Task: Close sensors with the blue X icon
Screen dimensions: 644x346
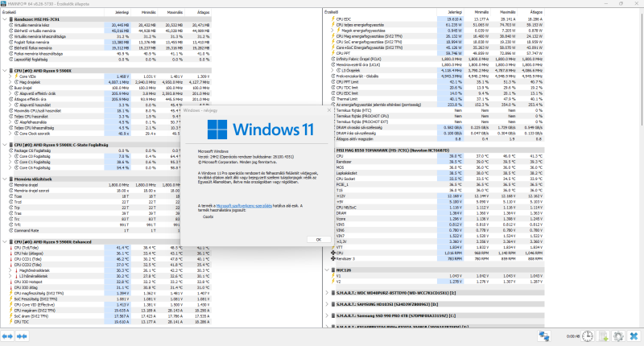Action: (634, 336)
